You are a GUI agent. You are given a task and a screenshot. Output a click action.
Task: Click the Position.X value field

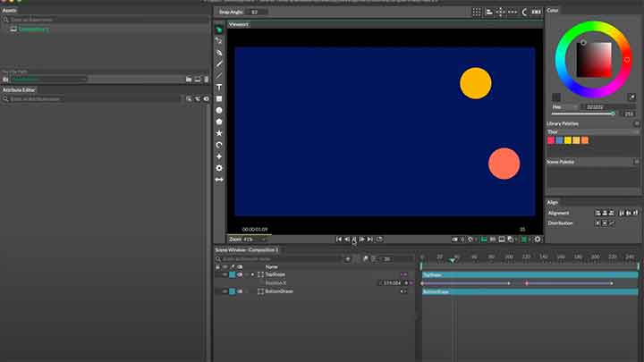pyautogui.click(x=390, y=282)
